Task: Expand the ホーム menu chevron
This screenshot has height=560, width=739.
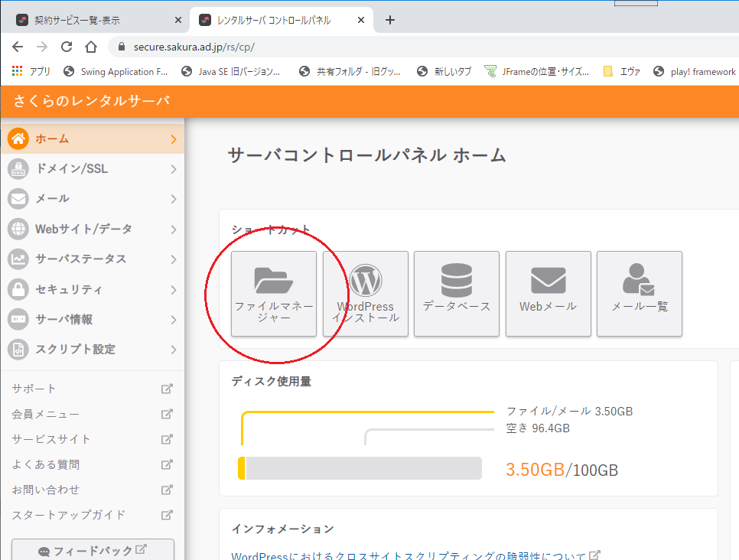Action: (x=174, y=139)
